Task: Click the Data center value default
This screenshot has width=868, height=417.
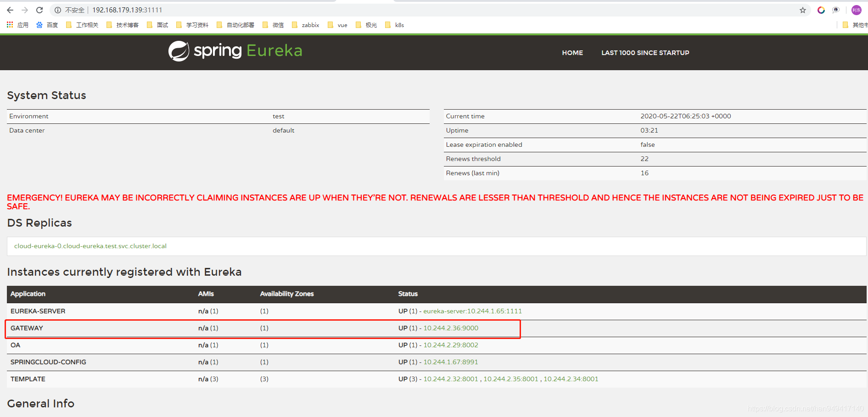Action: click(283, 130)
